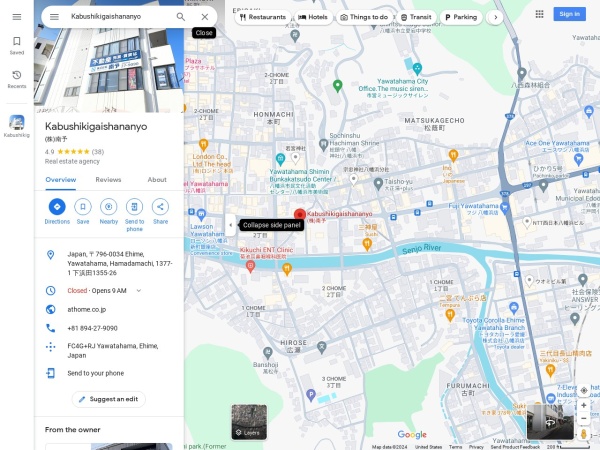Click the red Kabushikigaishananyo map pin
This screenshot has height=450, width=600.
click(x=300, y=215)
